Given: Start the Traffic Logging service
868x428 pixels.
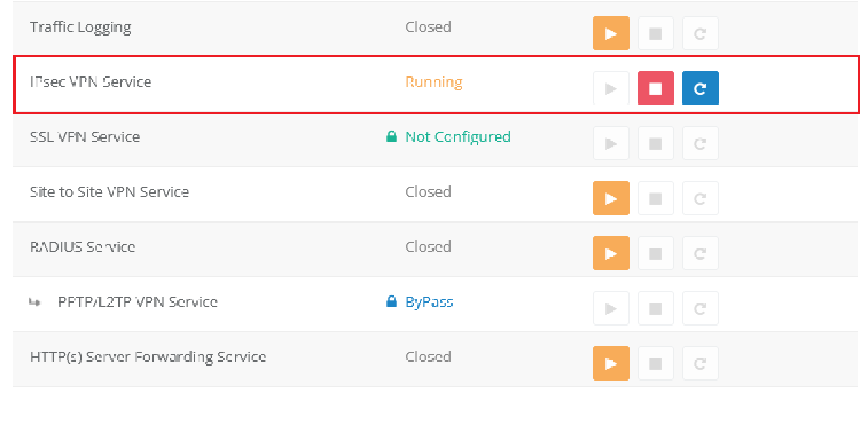Looking at the screenshot, I should [x=610, y=34].
